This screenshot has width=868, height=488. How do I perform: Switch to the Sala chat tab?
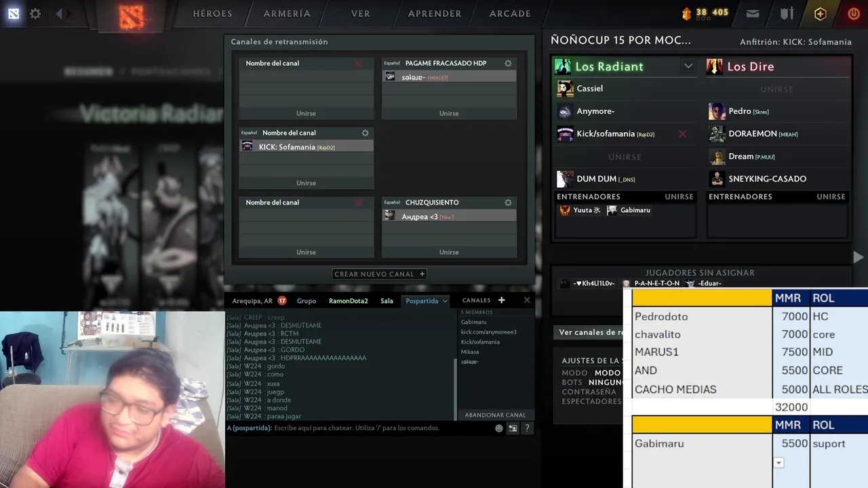[387, 301]
